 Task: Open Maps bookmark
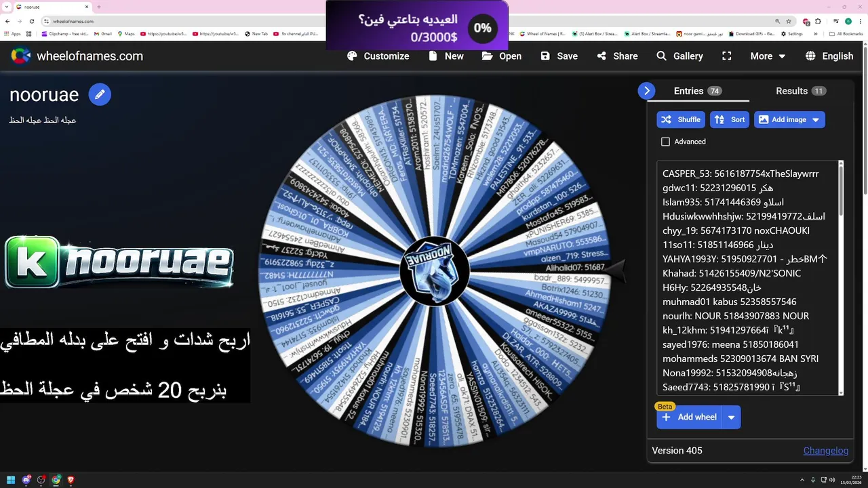126,33
